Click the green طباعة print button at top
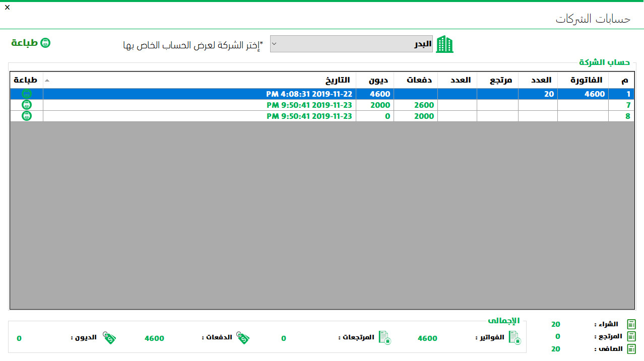The image size is (644, 361). tap(31, 43)
